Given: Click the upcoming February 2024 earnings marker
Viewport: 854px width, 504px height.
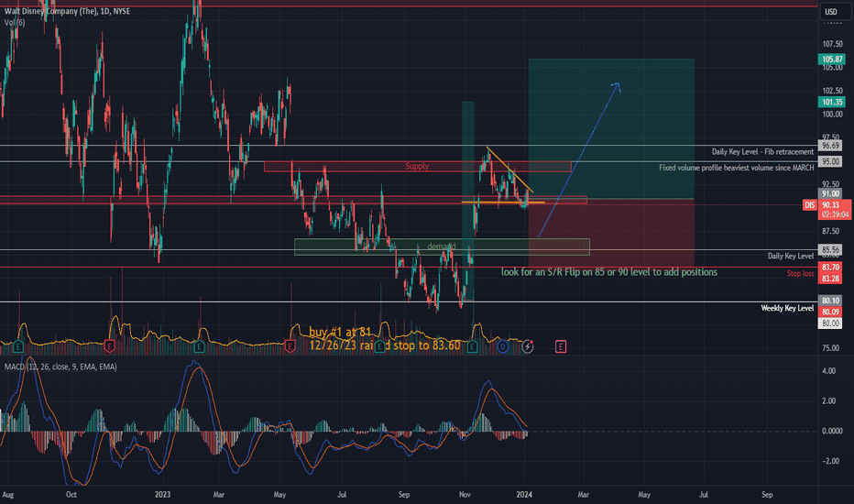Looking at the screenshot, I should click(561, 346).
